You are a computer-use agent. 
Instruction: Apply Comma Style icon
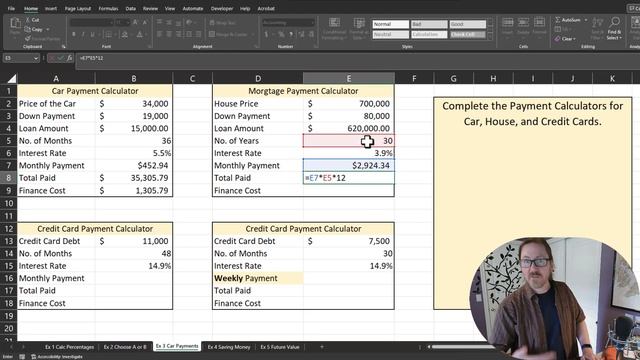[x=291, y=35]
